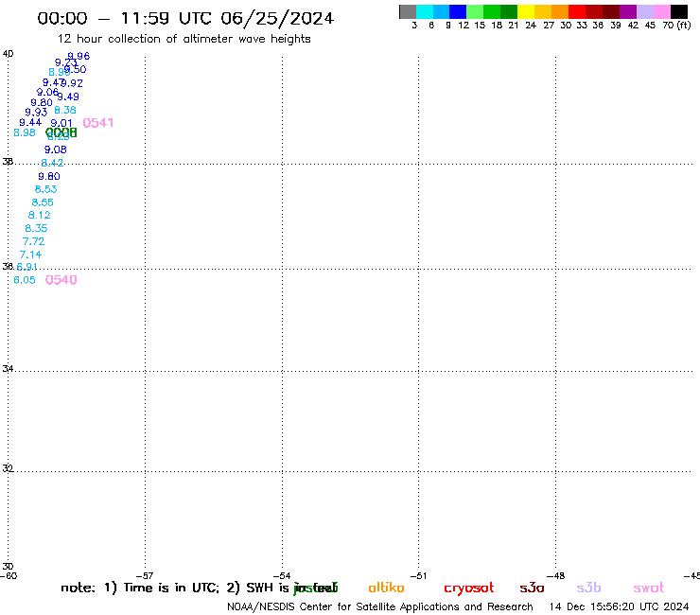700x615 pixels.
Task: Click the gray swatch in the color scale
Action: (408, 11)
